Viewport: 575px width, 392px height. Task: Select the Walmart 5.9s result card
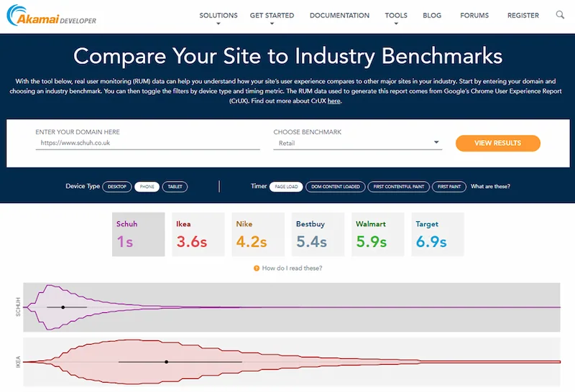pyautogui.click(x=378, y=234)
